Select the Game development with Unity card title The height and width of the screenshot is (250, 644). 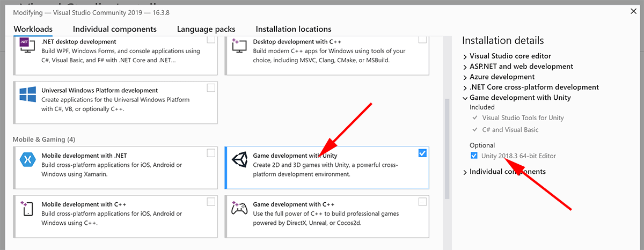[295, 156]
